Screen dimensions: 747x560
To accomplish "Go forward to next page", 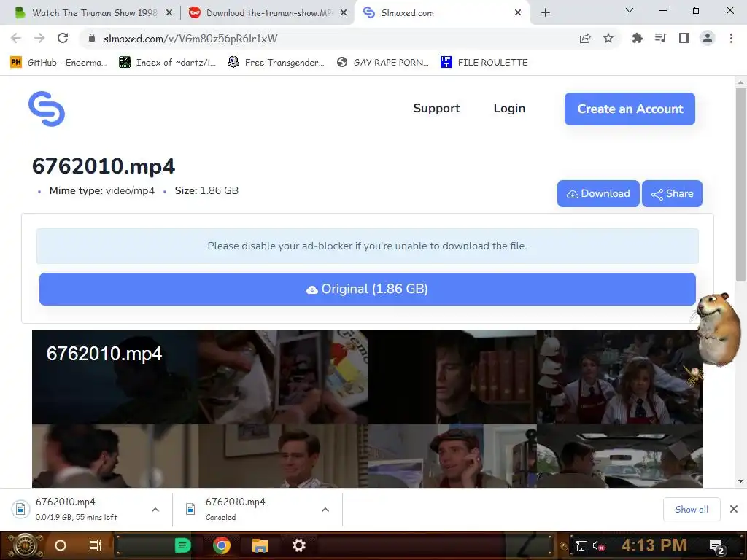I will [39, 38].
